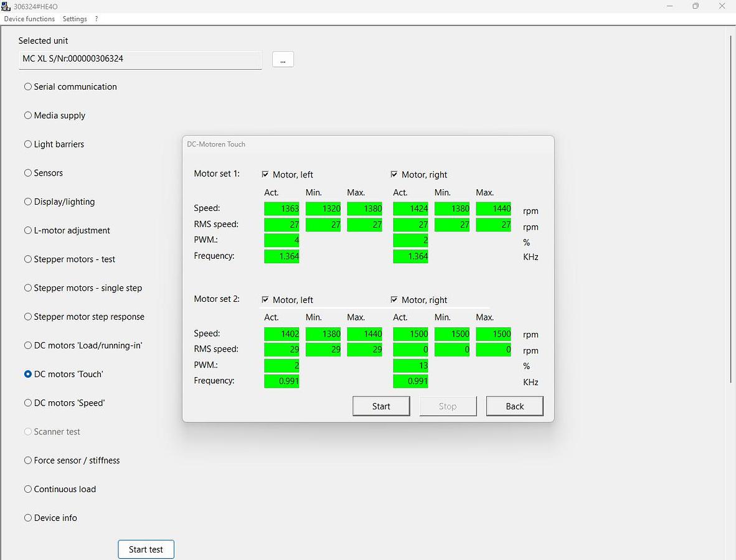Toggle Motor set 1 Motor, right checkbox
Viewport: 736px width, 560px height.
(394, 174)
